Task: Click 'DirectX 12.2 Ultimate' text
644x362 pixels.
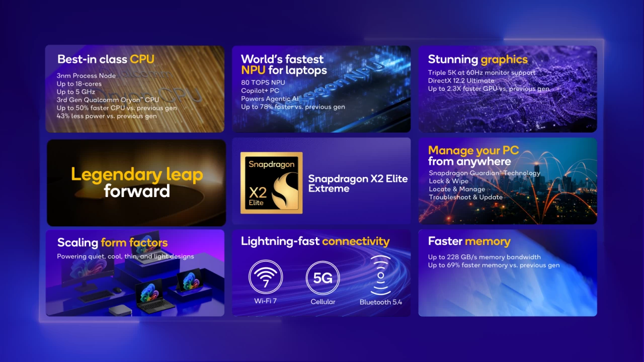Action: (461, 80)
